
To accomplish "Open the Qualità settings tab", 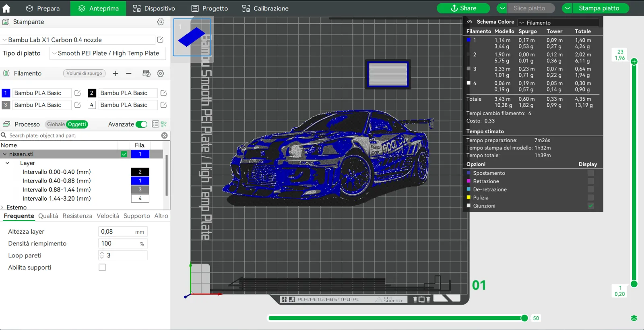I will tap(48, 216).
